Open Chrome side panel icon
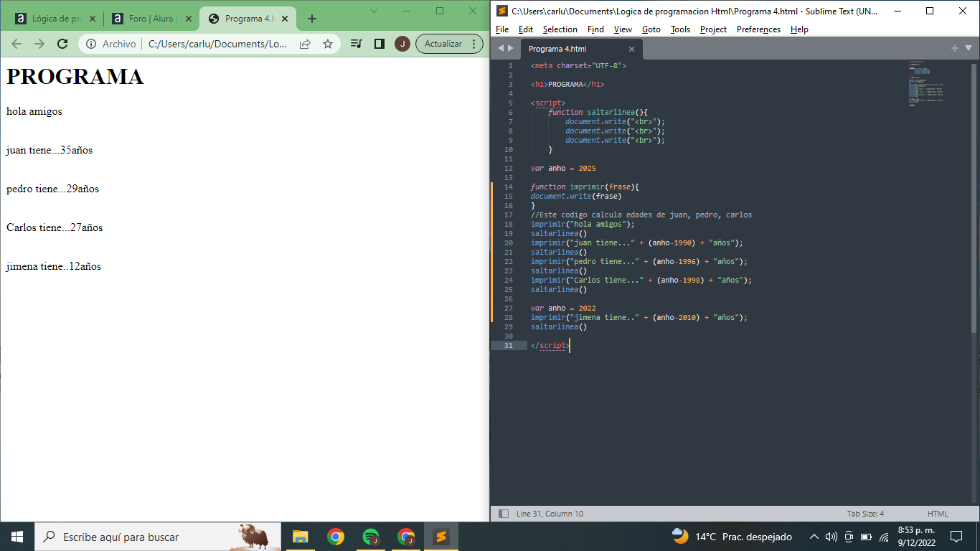The image size is (980, 551). (x=380, y=44)
